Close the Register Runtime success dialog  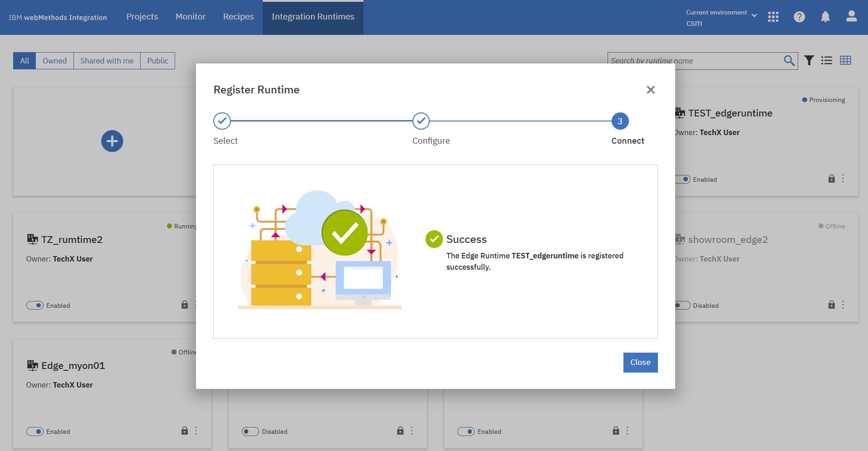pyautogui.click(x=640, y=362)
